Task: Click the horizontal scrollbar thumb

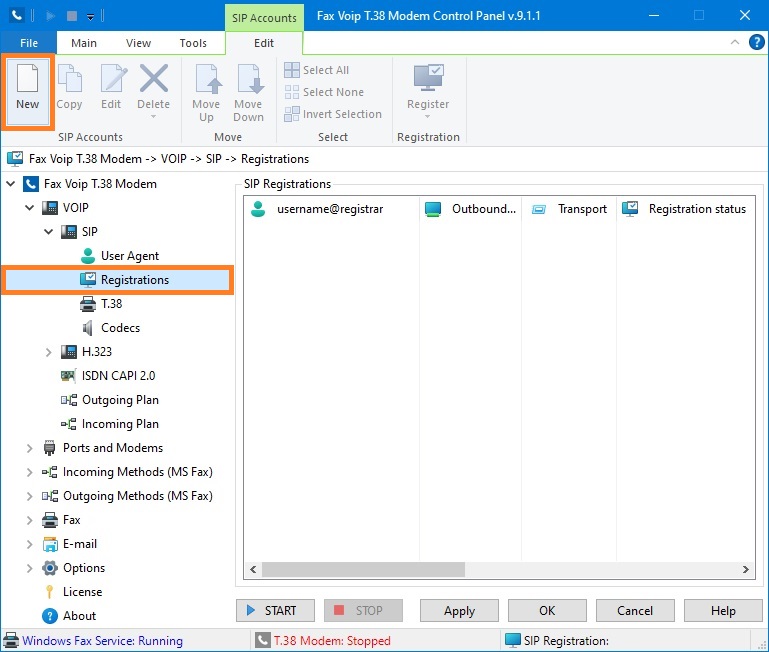Action: click(x=363, y=570)
